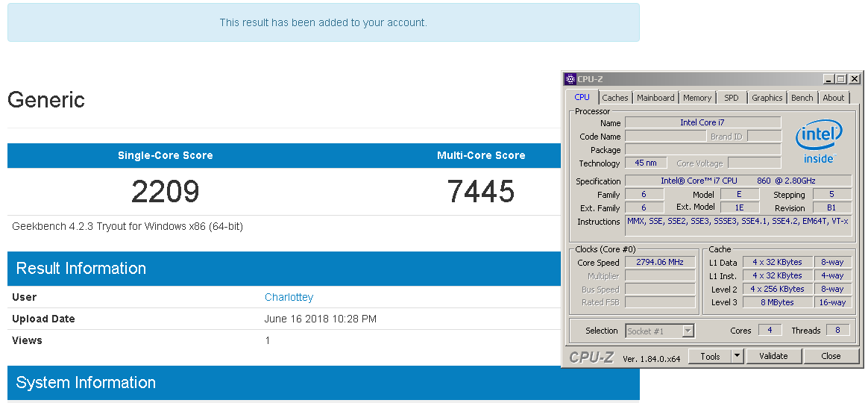Click the multi-core score 7445
Screen dimensions: 868x403
point(480,191)
